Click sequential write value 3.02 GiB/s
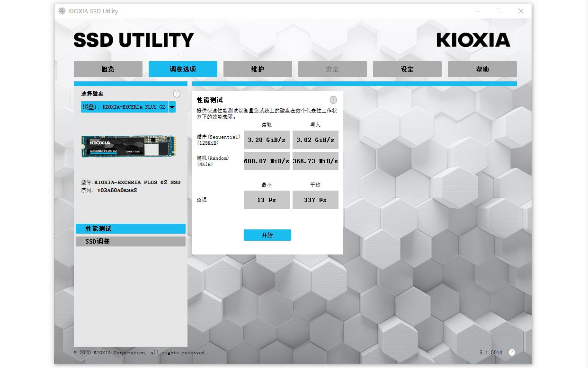588x368 pixels. tap(315, 140)
